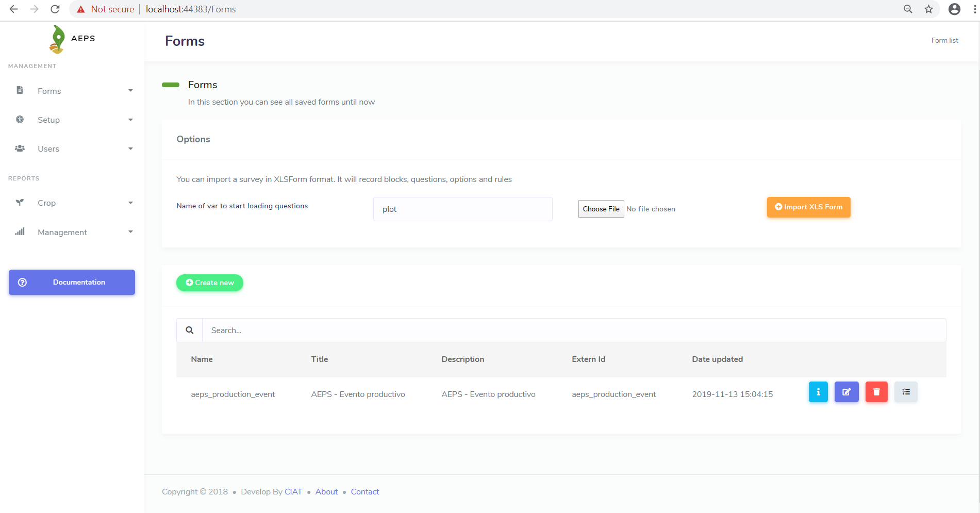The image size is (980, 513).
Task: Open the browser zoom magnifier icon
Action: click(x=908, y=9)
